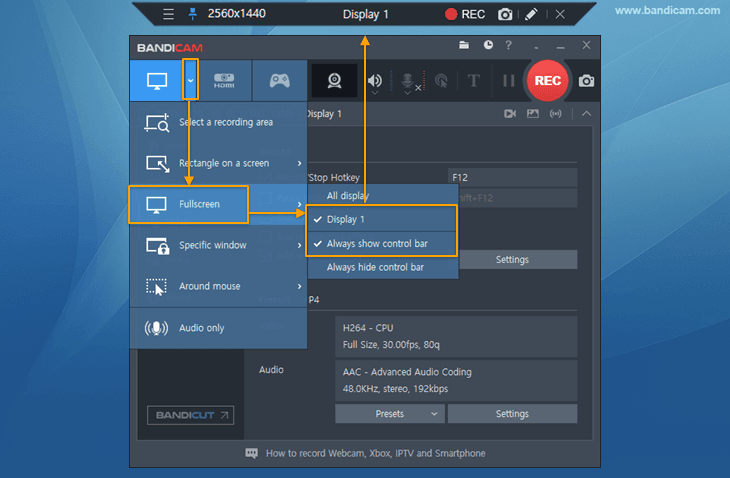Capture image with main toolbar camera icon
The width and height of the screenshot is (730, 478).
pos(586,81)
